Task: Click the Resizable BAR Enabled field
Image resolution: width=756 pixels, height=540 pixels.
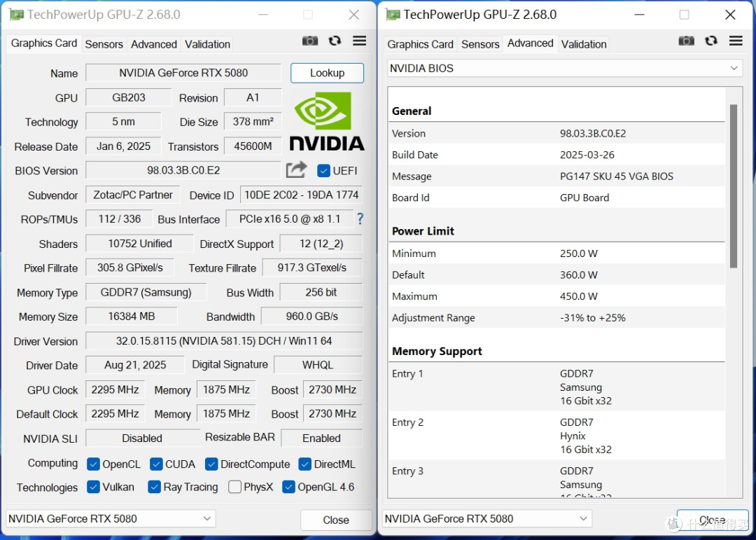Action: click(321, 438)
